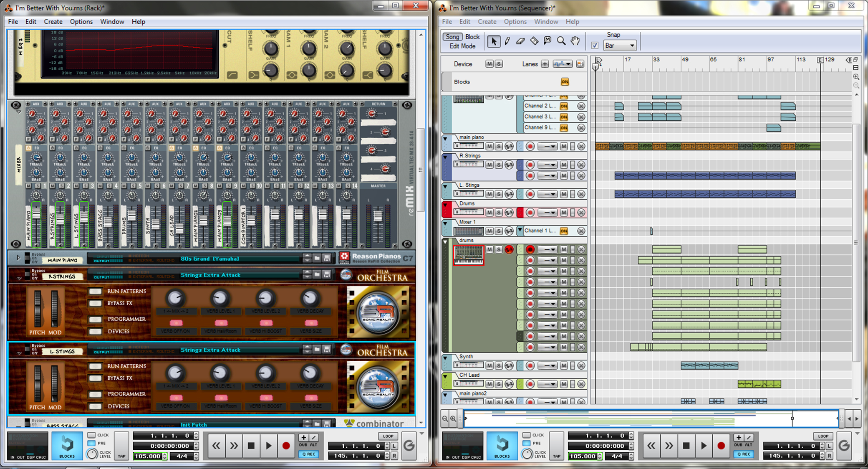Click the MAIN PIANO mixer channel fader
This screenshot has height=469, width=868.
click(x=36, y=213)
